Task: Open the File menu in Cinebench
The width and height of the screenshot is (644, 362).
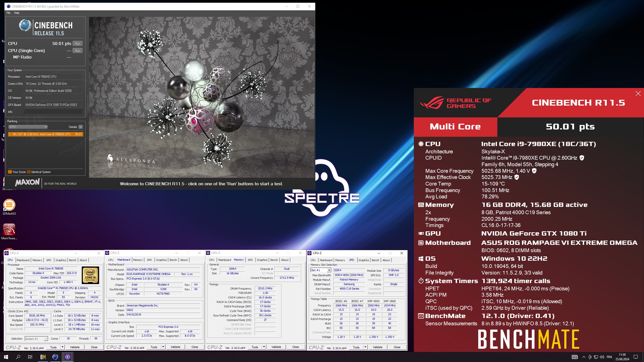Action: 9,13
